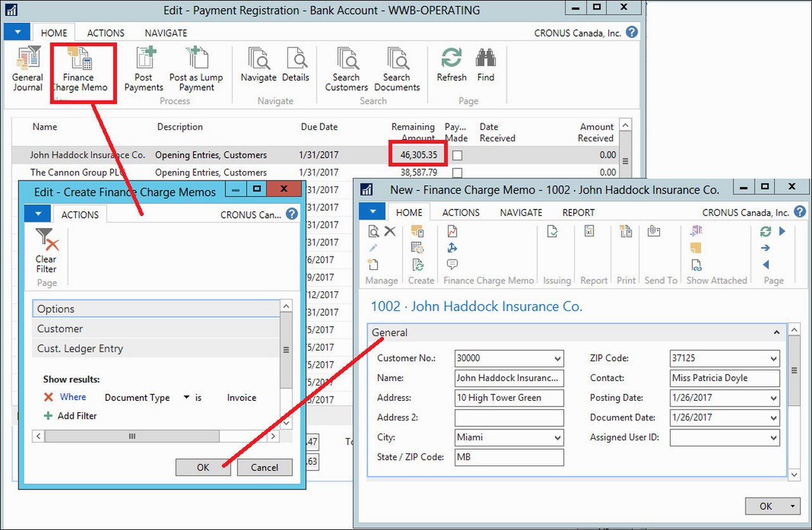Viewport: 812px width, 530px height.
Task: Expand the Options section
Action: point(156,309)
